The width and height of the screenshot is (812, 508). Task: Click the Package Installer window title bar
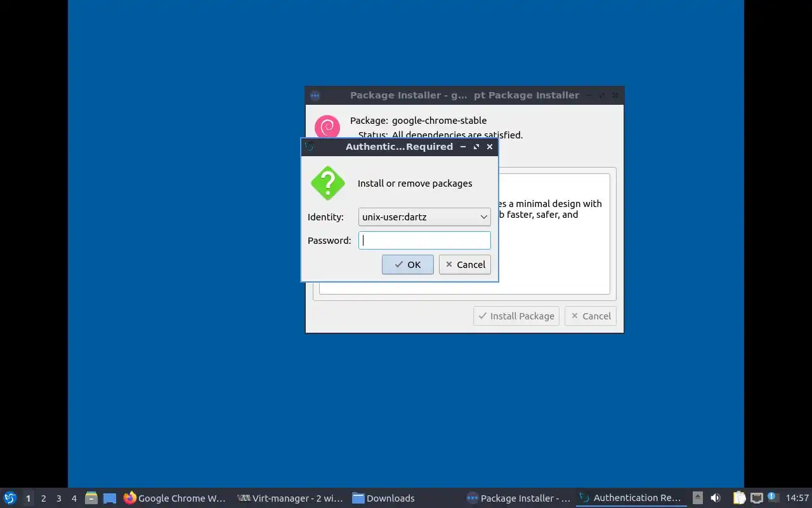pyautogui.click(x=464, y=95)
